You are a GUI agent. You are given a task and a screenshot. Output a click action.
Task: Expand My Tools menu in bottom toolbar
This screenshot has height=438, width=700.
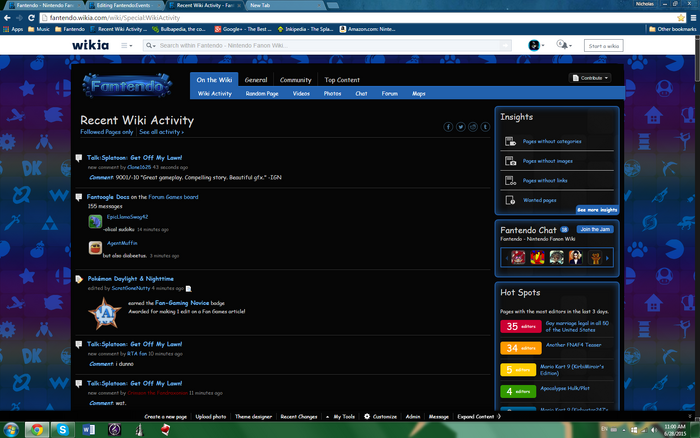point(341,417)
